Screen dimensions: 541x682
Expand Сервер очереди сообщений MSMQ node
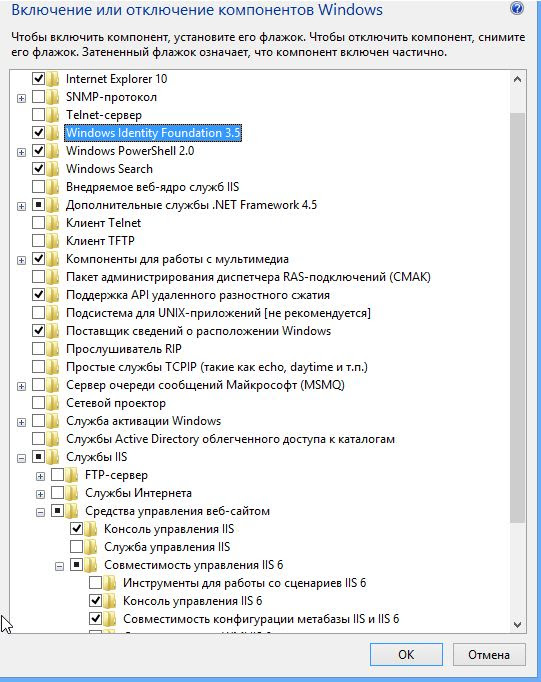point(21,386)
